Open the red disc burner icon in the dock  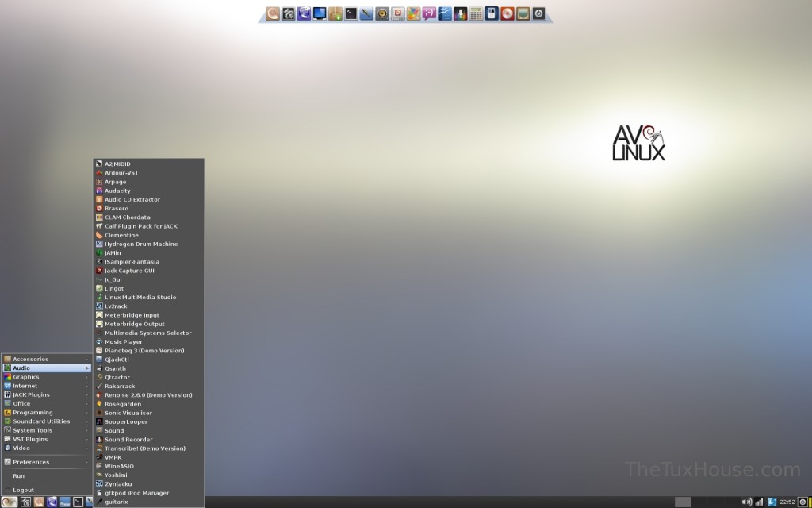coord(507,14)
